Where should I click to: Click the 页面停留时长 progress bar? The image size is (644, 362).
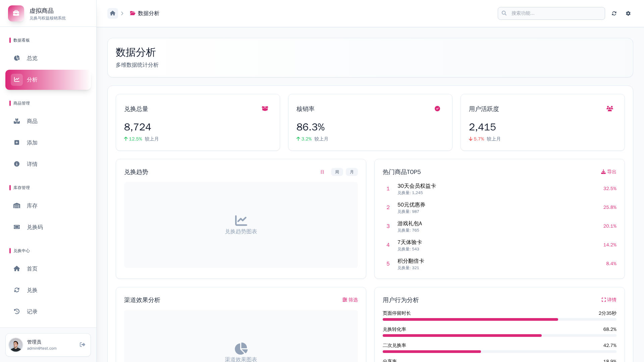[499, 319]
